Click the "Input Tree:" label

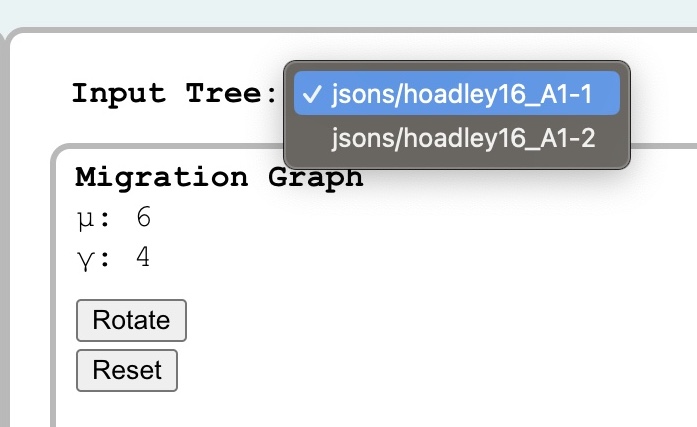175,94
